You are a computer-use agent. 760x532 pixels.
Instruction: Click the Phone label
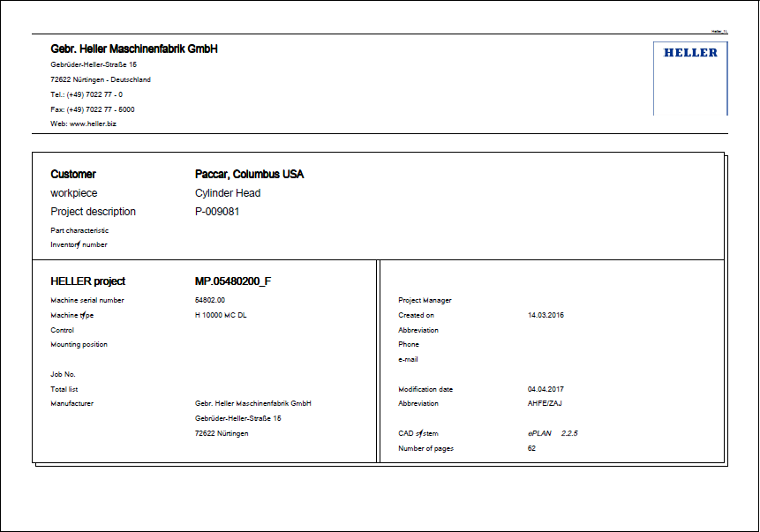tap(409, 344)
